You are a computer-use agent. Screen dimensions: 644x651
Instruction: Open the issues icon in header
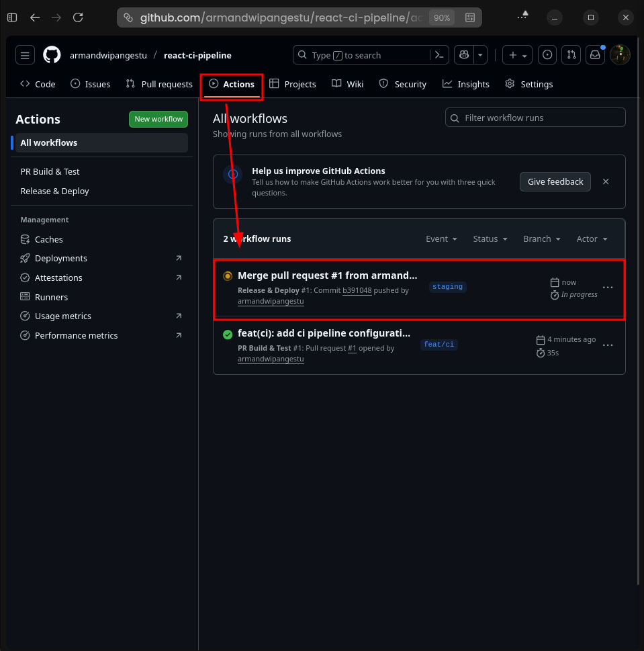(547, 55)
